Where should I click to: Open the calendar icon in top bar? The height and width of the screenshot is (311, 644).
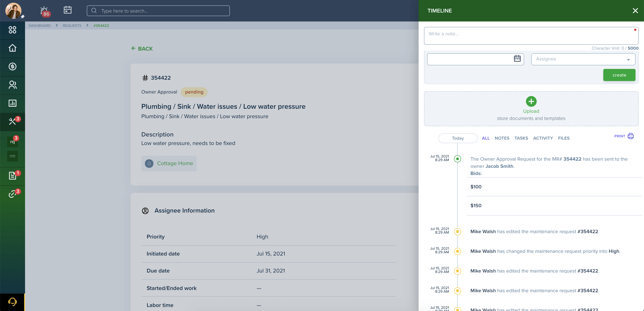pos(68,10)
